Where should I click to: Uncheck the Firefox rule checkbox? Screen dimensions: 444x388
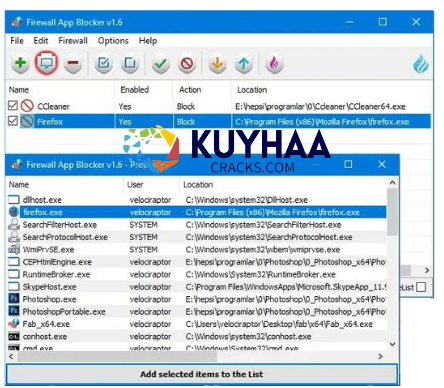click(13, 121)
